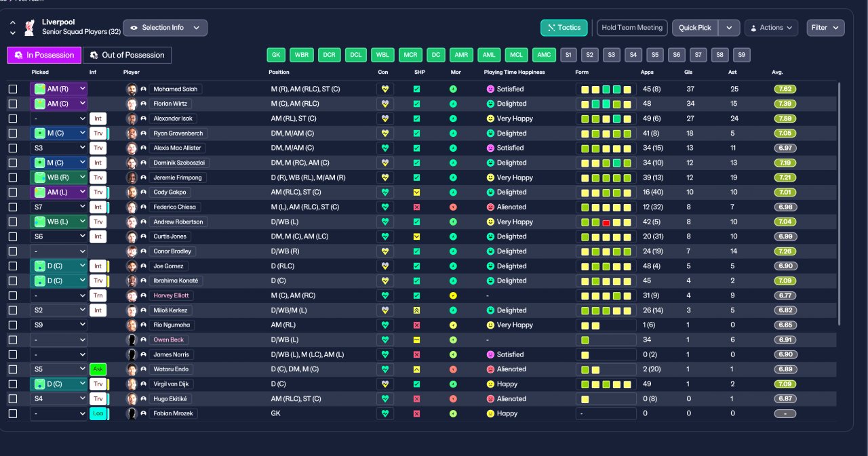
Task: Click Virgil van Dijk's heart condition icon
Action: (385, 384)
